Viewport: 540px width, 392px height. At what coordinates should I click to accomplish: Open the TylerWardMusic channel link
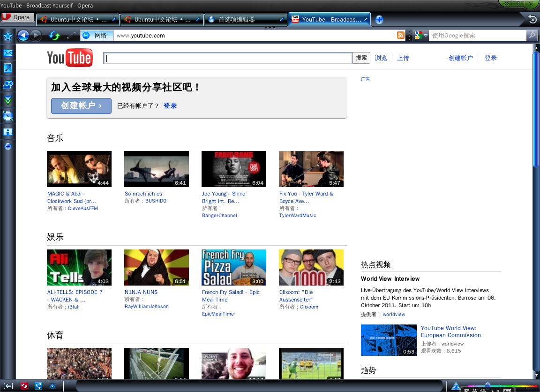(x=298, y=215)
